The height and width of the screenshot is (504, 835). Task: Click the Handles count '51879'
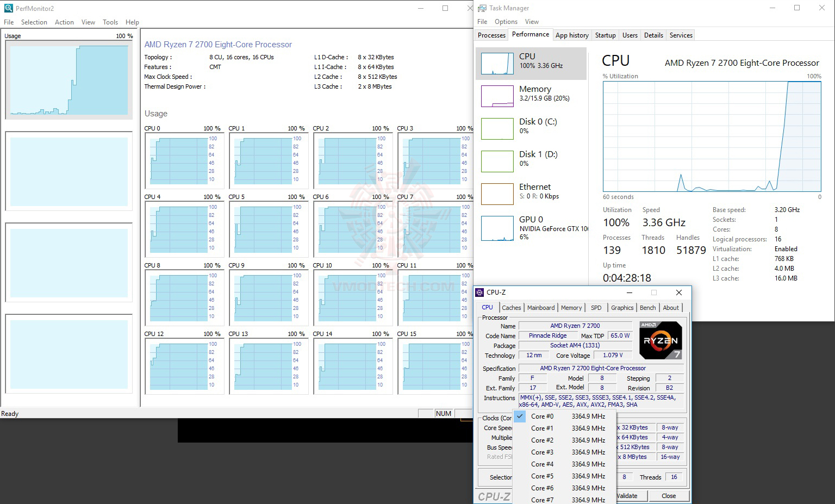coord(691,250)
